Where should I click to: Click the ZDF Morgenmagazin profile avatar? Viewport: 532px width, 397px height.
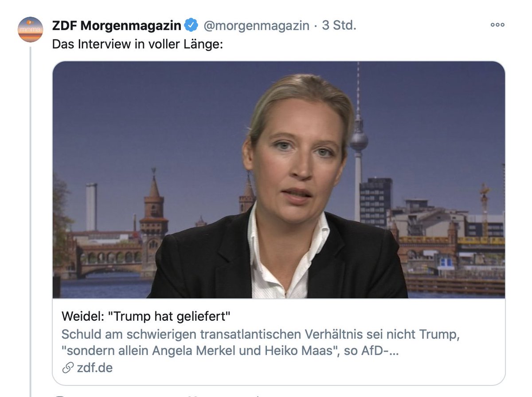click(31, 29)
